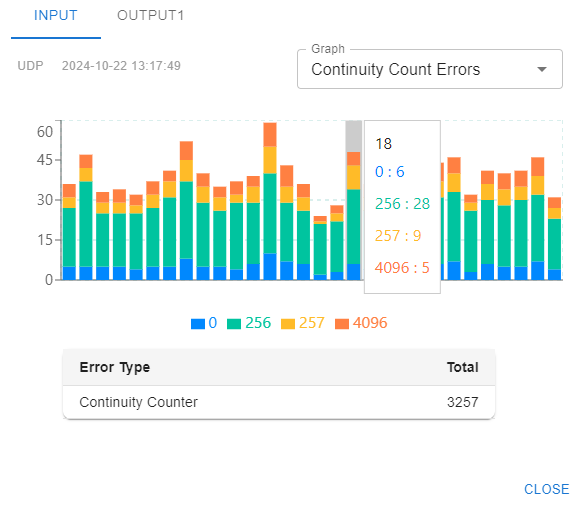580x506 pixels.
Task: Hide series 4096 via legend label
Action: [x=370, y=323]
